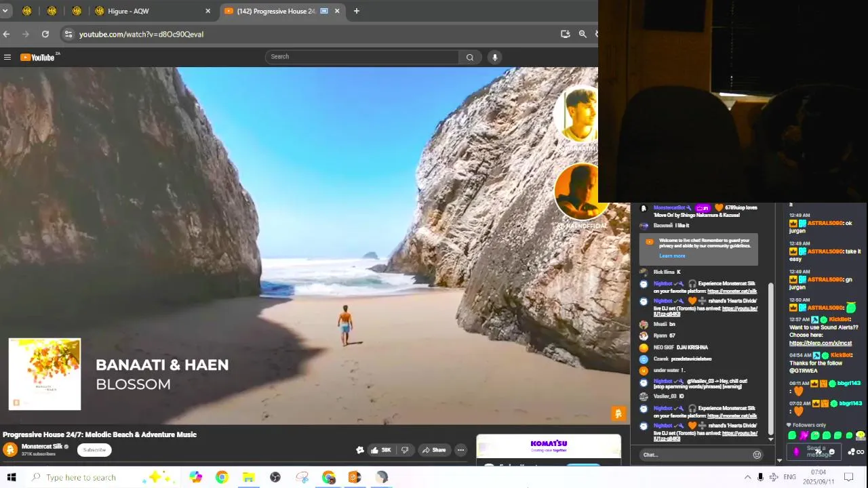Close the Higure - AQW tab

pos(208,11)
